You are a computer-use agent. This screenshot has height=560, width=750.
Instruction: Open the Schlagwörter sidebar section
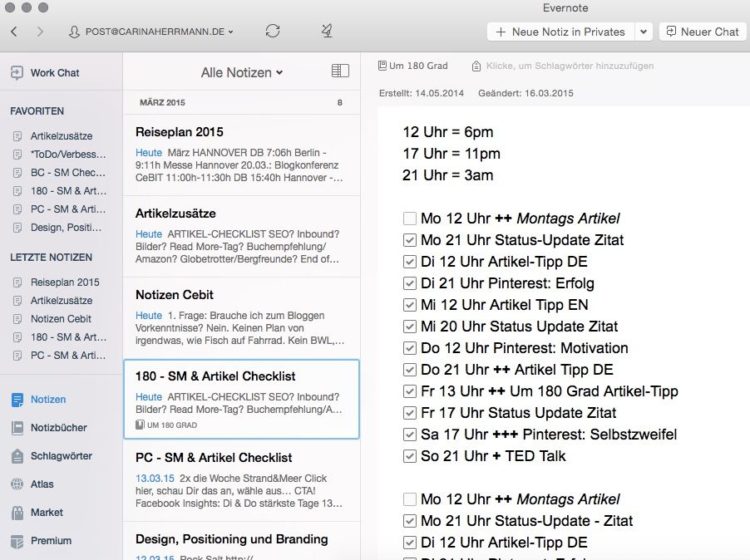click(x=51, y=456)
